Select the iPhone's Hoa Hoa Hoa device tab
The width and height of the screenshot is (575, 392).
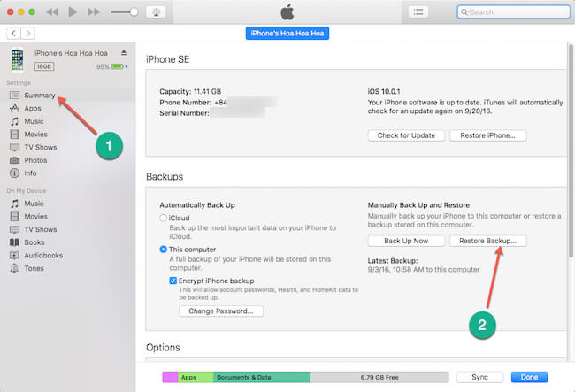[x=287, y=34]
